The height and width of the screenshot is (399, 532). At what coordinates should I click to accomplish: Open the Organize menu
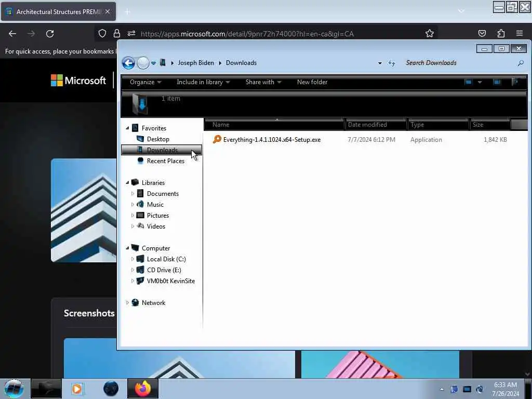pos(145,82)
